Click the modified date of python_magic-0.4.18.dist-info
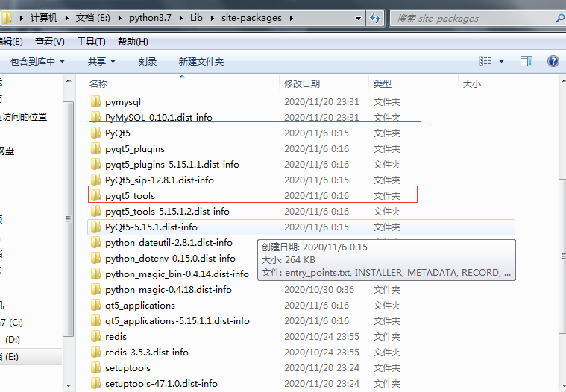This screenshot has width=566, height=392. (319, 290)
